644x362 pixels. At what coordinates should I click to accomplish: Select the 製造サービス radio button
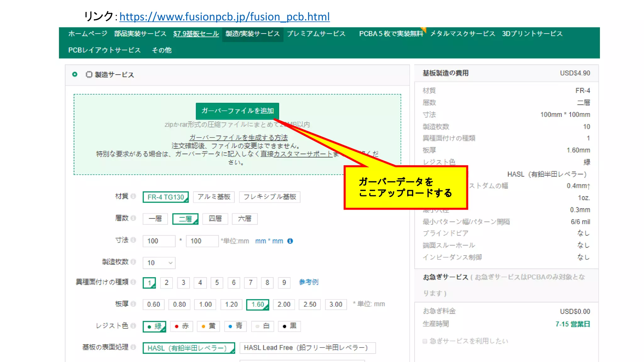coord(75,74)
